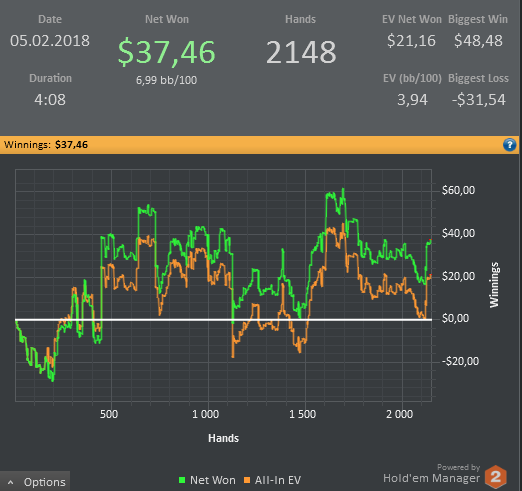Click the Hold'em Manager 2 logo icon
522x491 pixels.
(x=496, y=477)
